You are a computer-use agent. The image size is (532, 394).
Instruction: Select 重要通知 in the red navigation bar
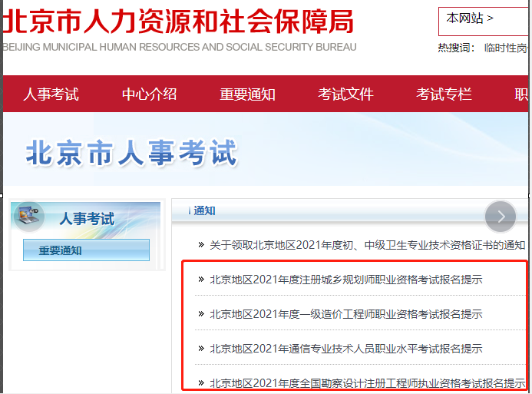[247, 94]
